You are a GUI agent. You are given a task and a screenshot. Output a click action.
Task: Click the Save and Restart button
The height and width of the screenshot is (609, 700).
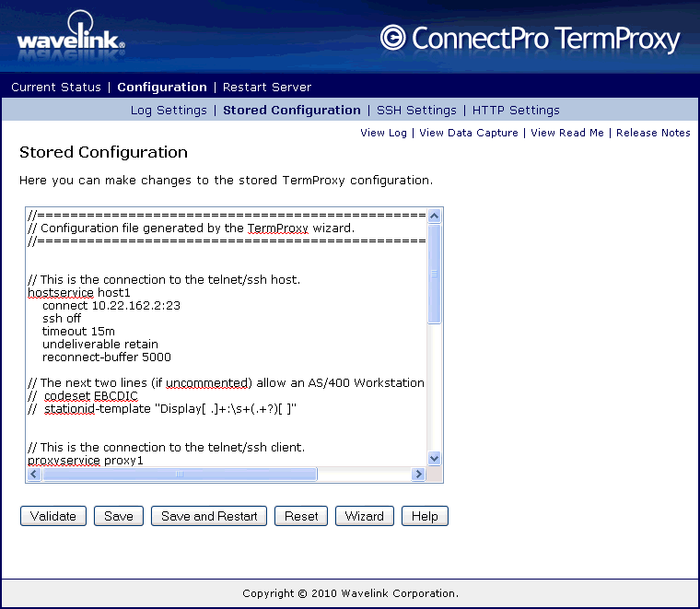click(x=209, y=516)
